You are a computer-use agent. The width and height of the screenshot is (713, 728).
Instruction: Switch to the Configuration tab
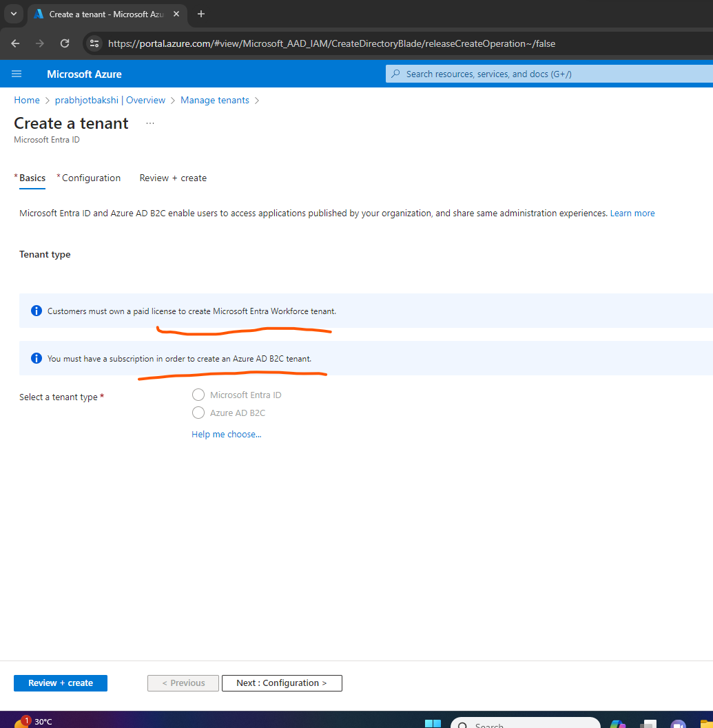click(x=91, y=178)
